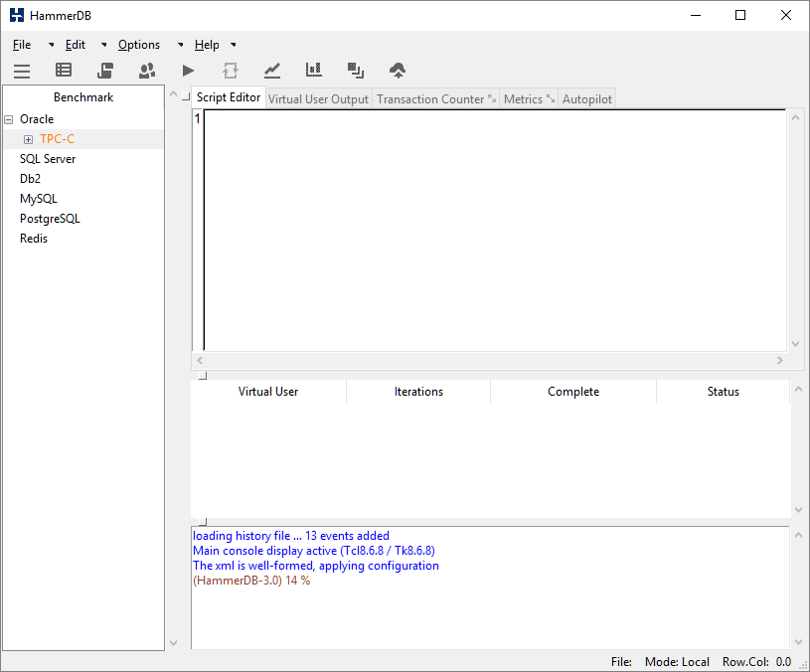
Task: Click benchmark tree scroll down arrow
Action: 174,643
